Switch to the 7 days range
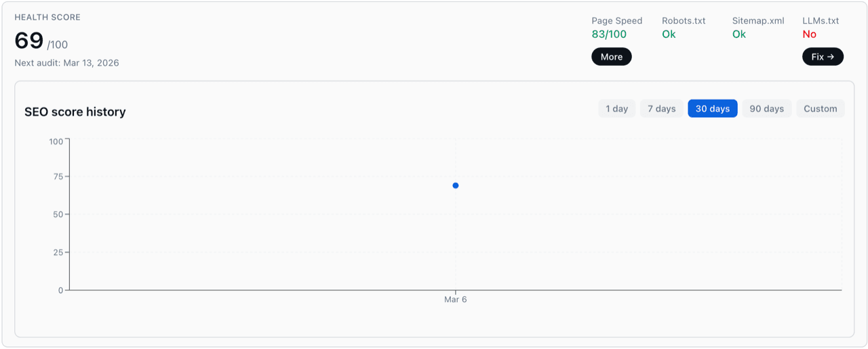 pos(661,108)
